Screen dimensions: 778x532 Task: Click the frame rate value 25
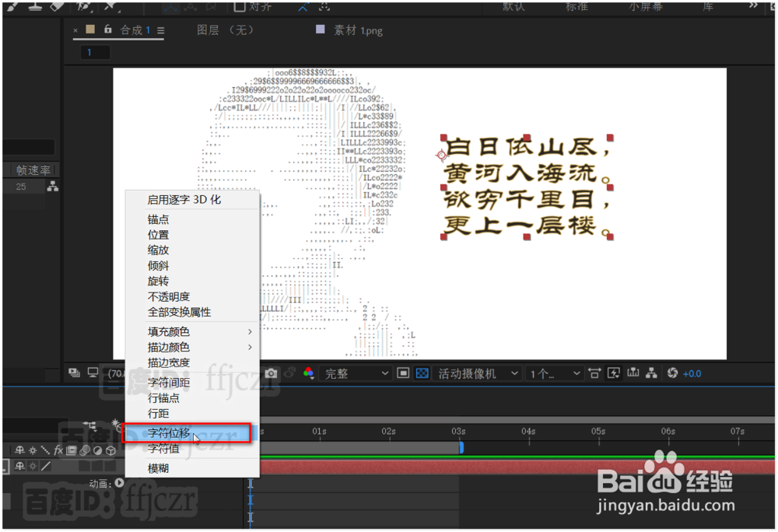(x=21, y=187)
